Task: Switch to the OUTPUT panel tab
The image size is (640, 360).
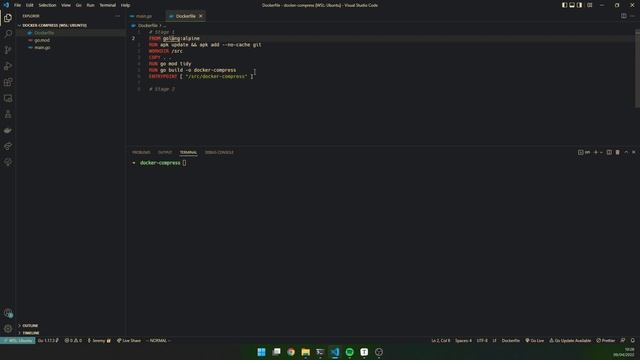Action: tap(165, 152)
